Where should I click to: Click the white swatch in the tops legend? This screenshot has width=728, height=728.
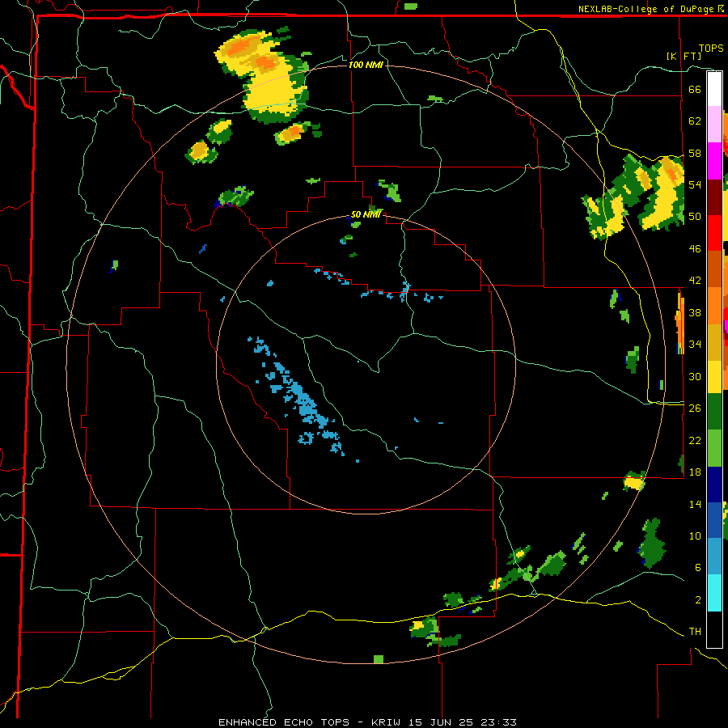click(x=714, y=89)
